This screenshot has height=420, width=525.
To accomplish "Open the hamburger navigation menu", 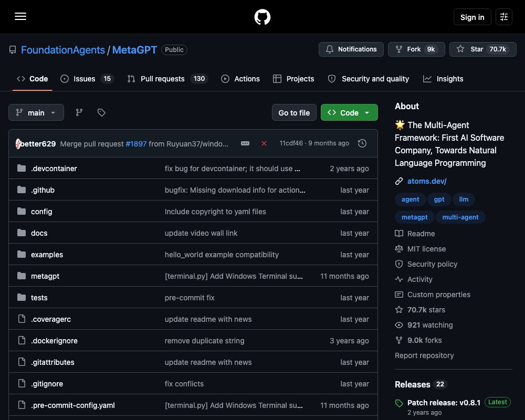I will [20, 16].
